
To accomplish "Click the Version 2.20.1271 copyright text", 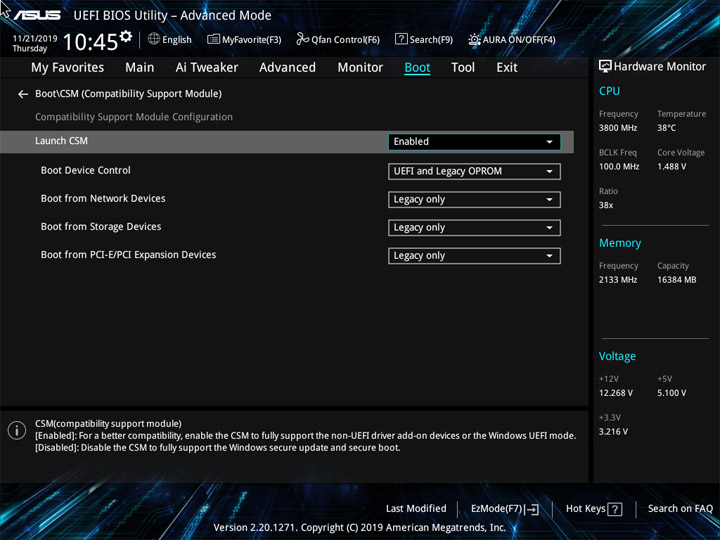I will tap(360, 528).
